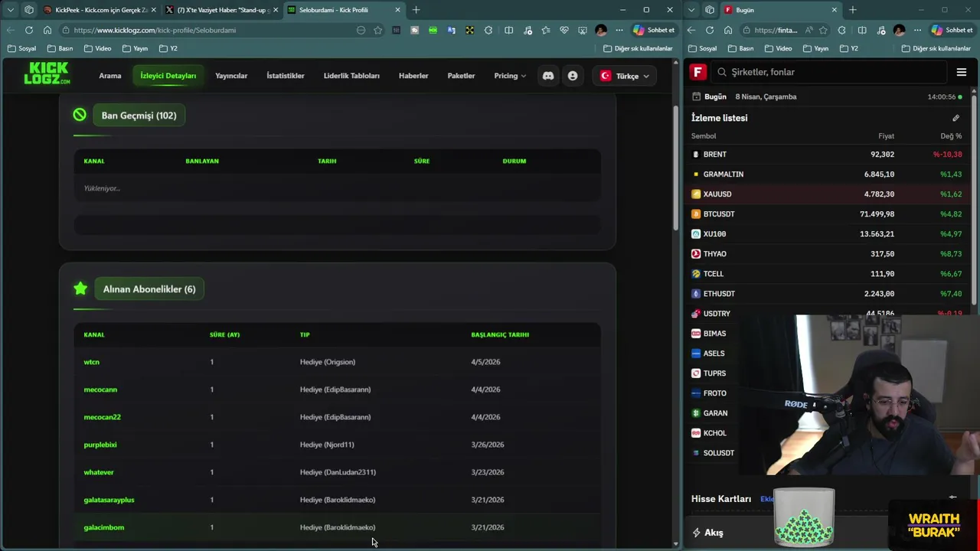Click the extensions puzzle icon in the left browser
Image resolution: width=980 pixels, height=551 pixels.
[488, 30]
